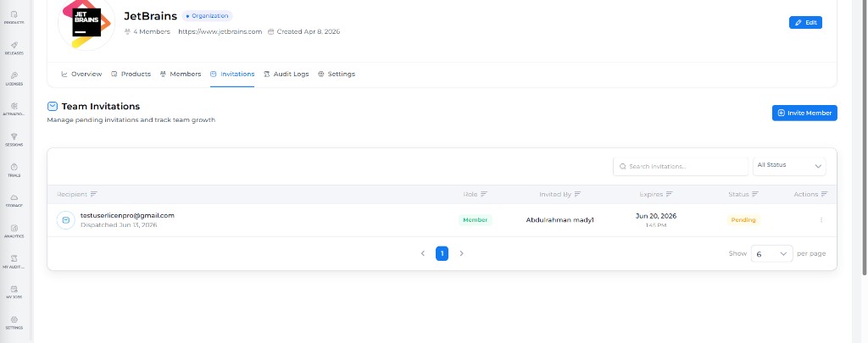This screenshot has width=868, height=343.
Task: Open the per page count dropdown
Action: (771, 254)
